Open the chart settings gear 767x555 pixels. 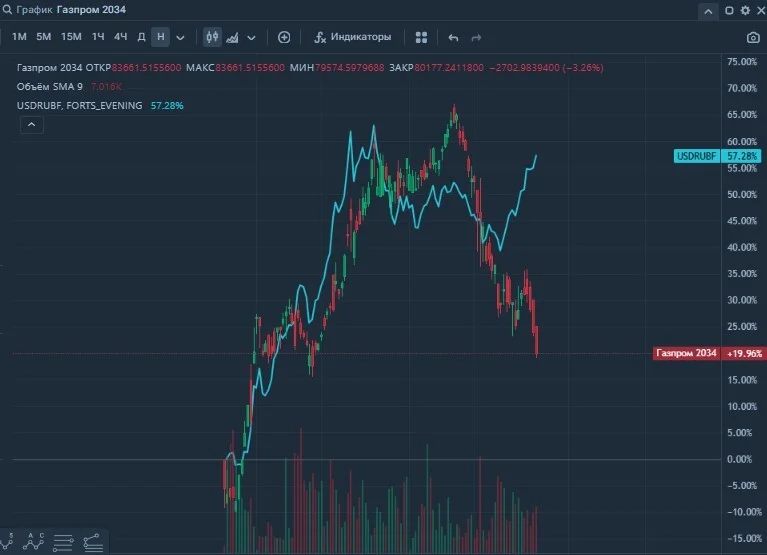[x=745, y=10]
